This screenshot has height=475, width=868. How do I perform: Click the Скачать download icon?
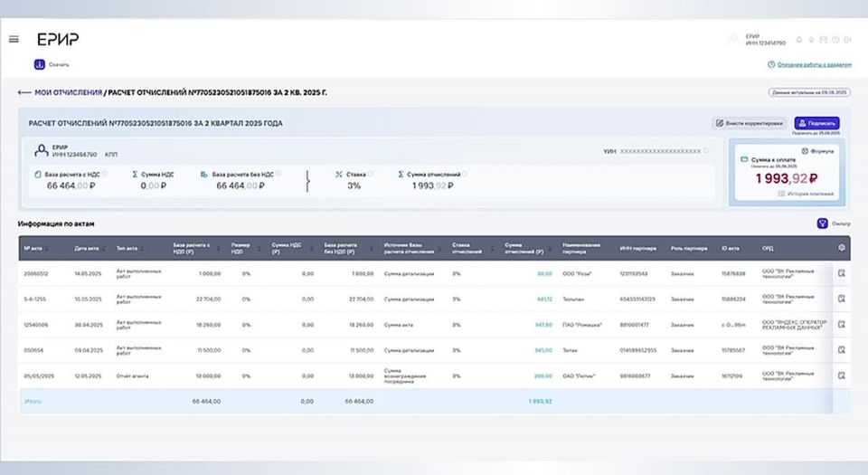pyautogui.click(x=39, y=64)
